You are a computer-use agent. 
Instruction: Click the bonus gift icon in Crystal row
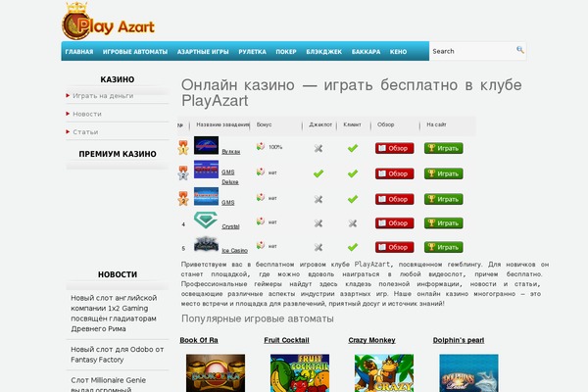tap(261, 221)
